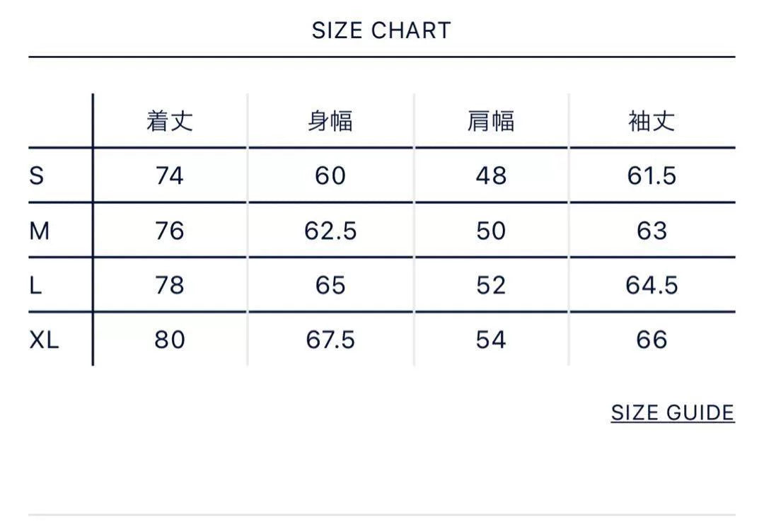Select the 64.5 sleeve length cell

pyautogui.click(x=652, y=285)
